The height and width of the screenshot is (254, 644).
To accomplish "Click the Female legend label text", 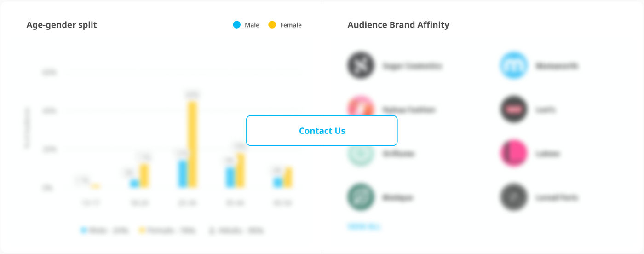I will [291, 25].
